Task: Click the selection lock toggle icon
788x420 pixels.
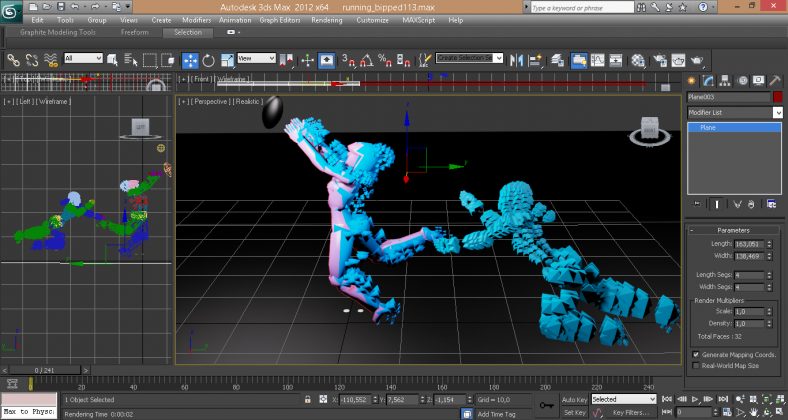Action: click(310, 399)
